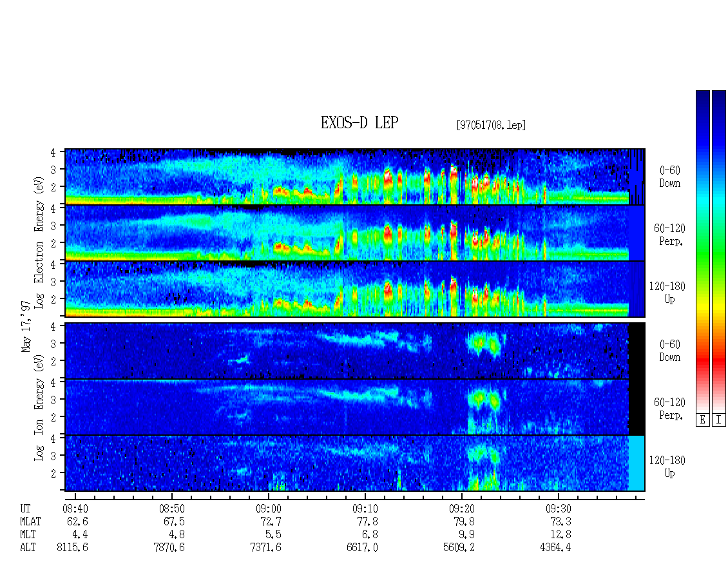728x564 pixels.
Task: Click the MLT value 12.8
Action: [x=560, y=535]
